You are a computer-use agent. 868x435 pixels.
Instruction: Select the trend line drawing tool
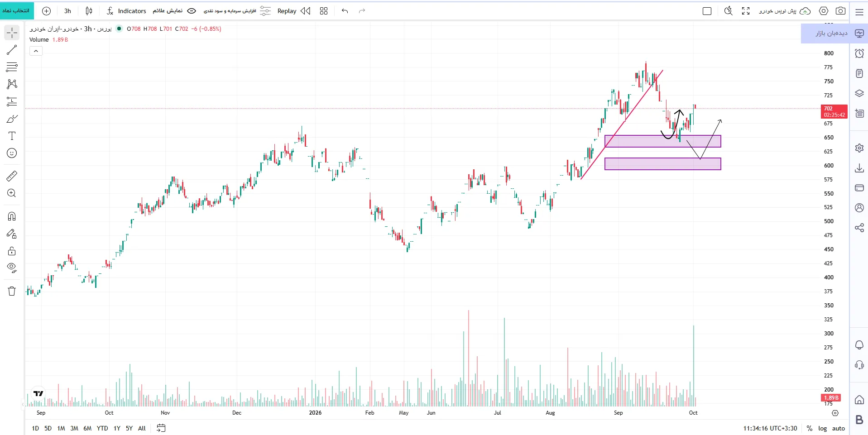pos(12,50)
